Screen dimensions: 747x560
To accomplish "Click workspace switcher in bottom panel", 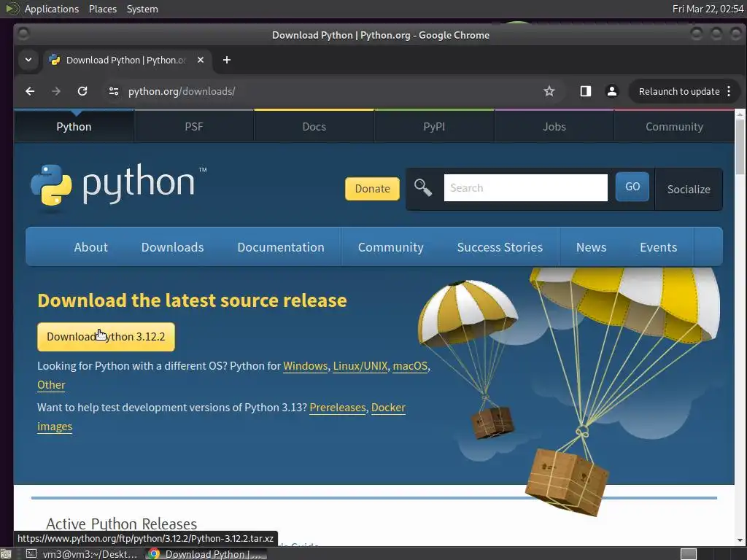I will pyautogui.click(x=689, y=554).
